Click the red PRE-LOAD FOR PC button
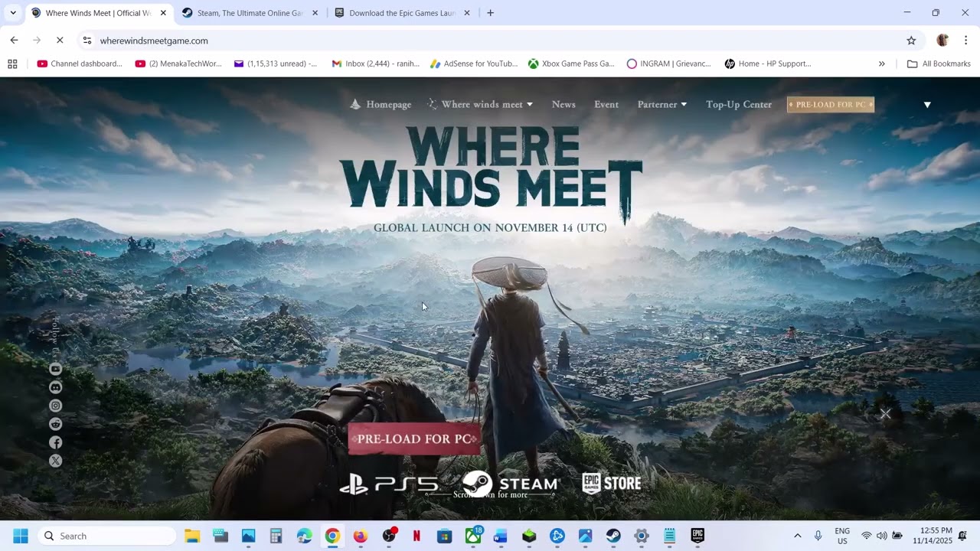The height and width of the screenshot is (551, 980). click(x=414, y=439)
